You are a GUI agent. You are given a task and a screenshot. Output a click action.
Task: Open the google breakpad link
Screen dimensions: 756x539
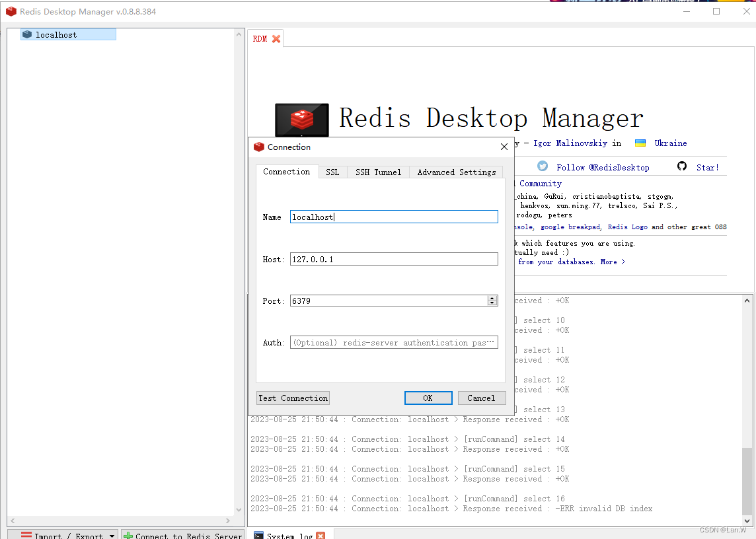click(570, 227)
